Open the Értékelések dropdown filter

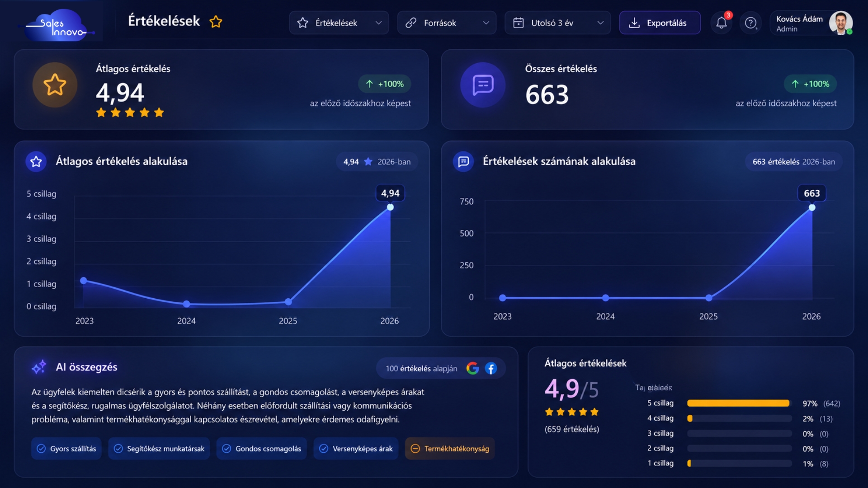click(x=339, y=23)
